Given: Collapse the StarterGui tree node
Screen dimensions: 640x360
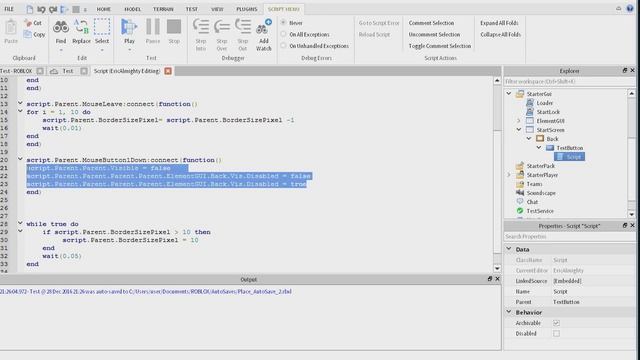Looking at the screenshot, I should [x=509, y=93].
